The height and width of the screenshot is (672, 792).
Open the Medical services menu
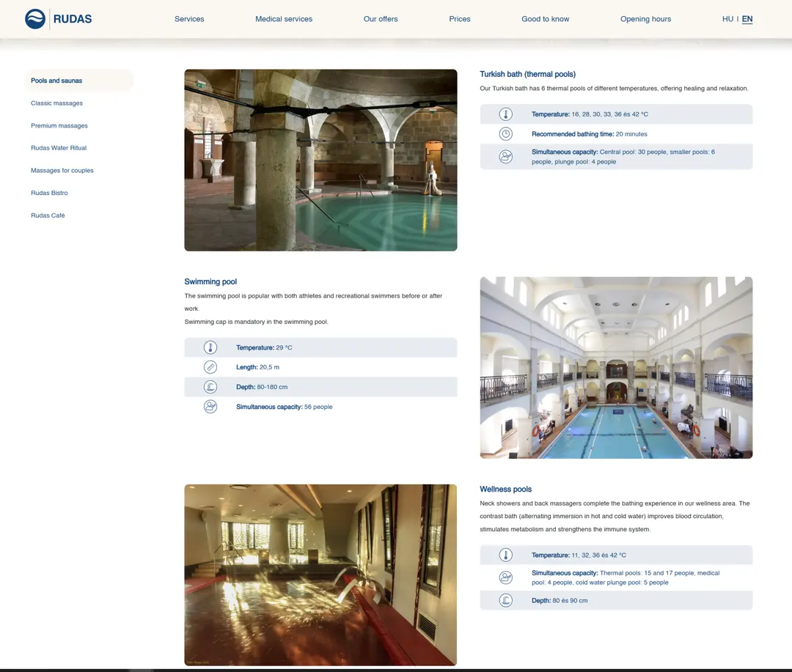click(x=284, y=19)
